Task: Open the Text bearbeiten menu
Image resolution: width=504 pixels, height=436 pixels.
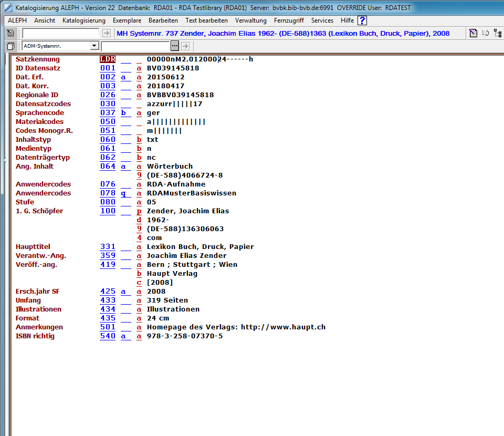Action: tap(206, 20)
